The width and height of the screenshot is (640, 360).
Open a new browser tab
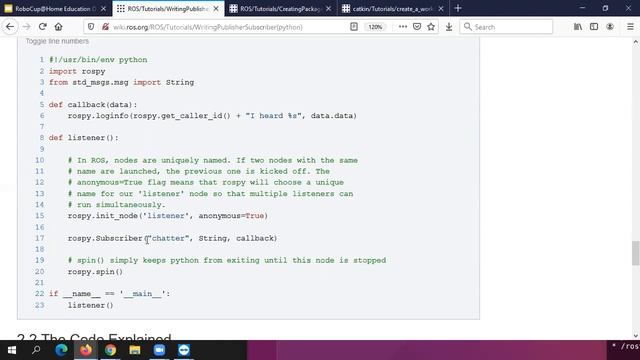coord(458,8)
